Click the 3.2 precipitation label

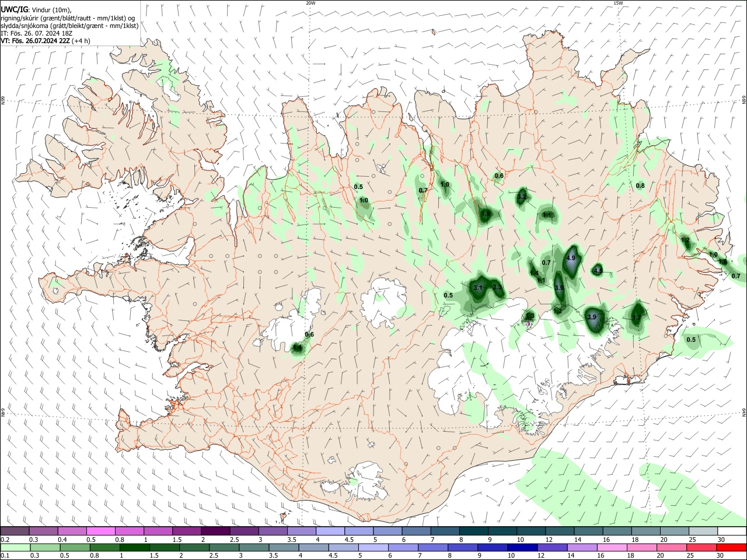click(x=522, y=197)
